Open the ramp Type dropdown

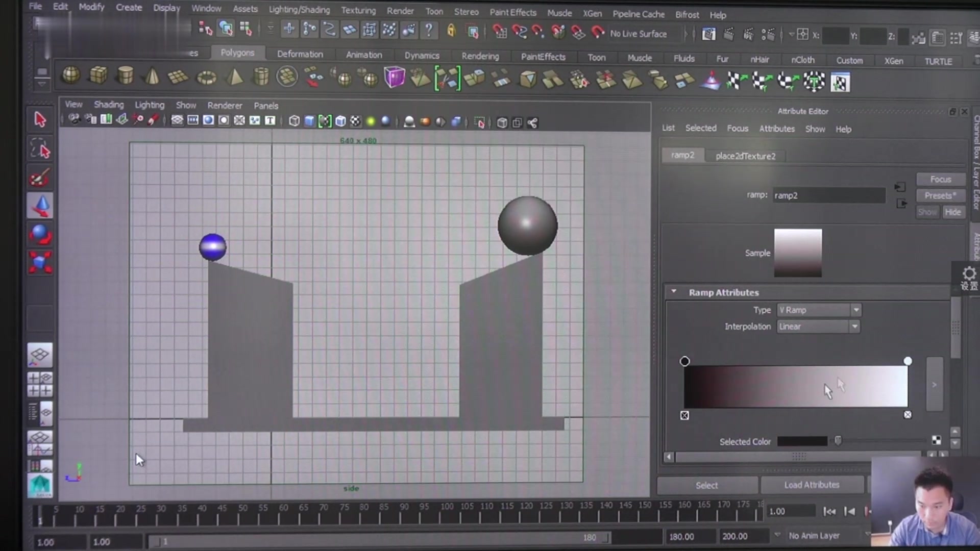[819, 310]
